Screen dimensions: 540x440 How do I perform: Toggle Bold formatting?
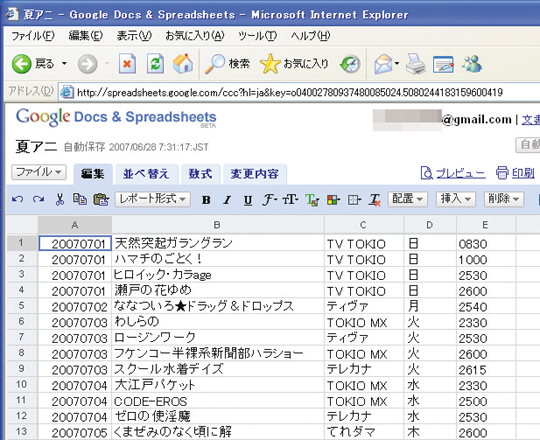(x=206, y=200)
